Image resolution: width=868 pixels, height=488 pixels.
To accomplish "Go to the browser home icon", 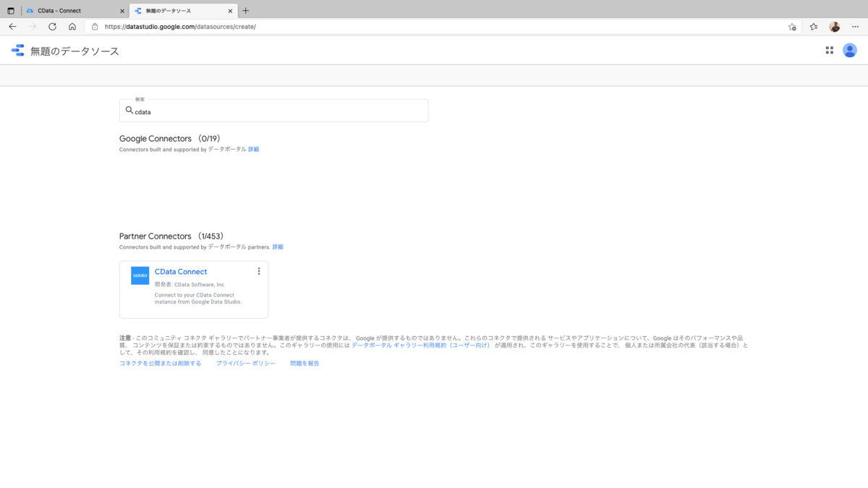I will pyautogui.click(x=72, y=26).
